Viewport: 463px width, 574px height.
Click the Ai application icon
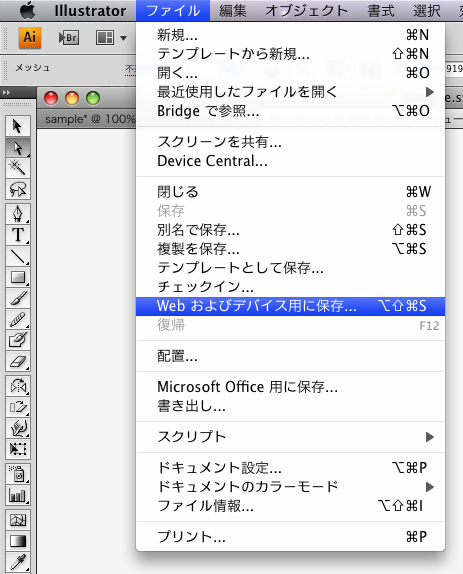coord(30,38)
